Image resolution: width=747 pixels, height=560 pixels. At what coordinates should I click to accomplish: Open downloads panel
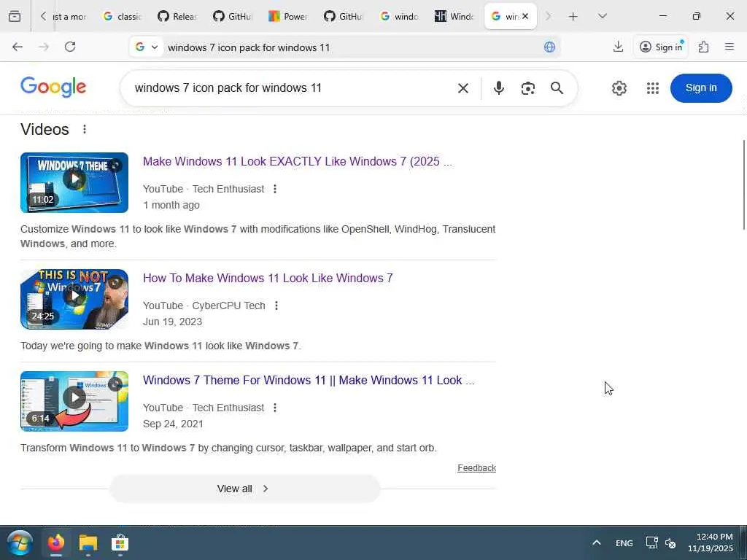point(618,47)
